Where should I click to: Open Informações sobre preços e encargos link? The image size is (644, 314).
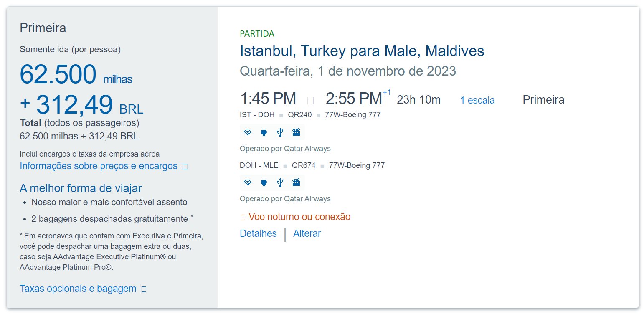(x=99, y=166)
